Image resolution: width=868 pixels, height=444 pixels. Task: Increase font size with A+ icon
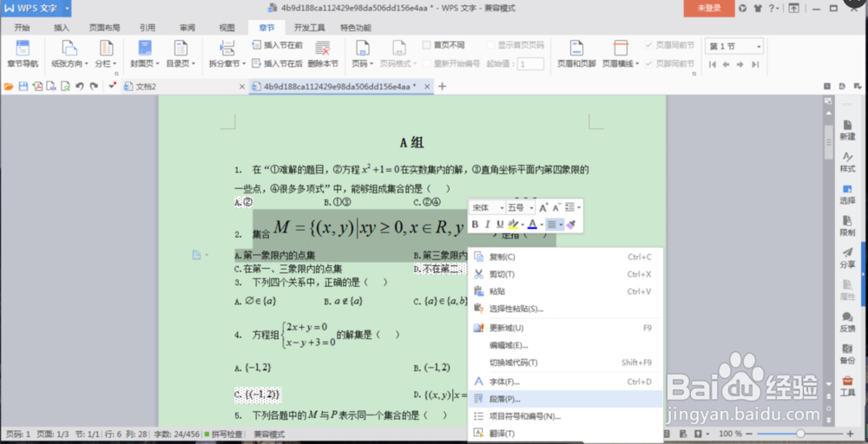click(x=543, y=207)
